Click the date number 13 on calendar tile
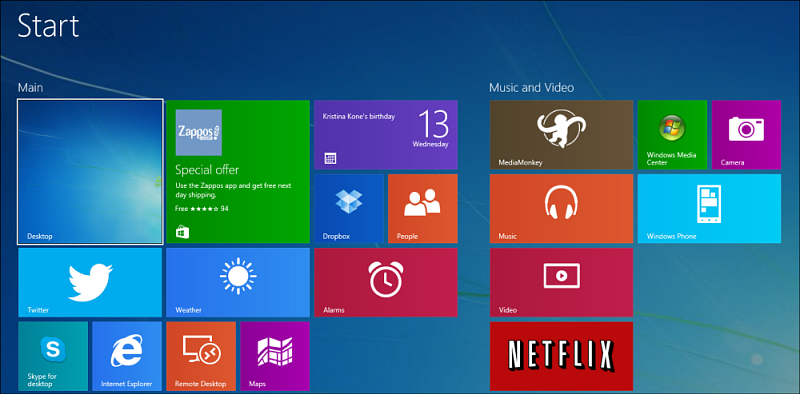 434,124
